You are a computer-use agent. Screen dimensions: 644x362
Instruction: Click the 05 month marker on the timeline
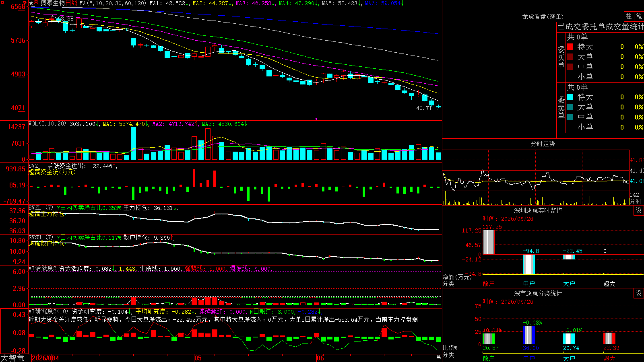[198, 358]
